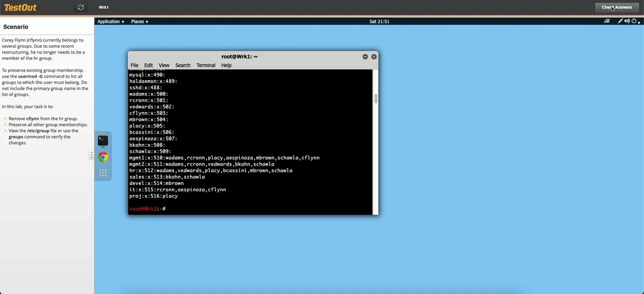Open the Application menu
This screenshot has height=294, width=644.
pyautogui.click(x=110, y=21)
